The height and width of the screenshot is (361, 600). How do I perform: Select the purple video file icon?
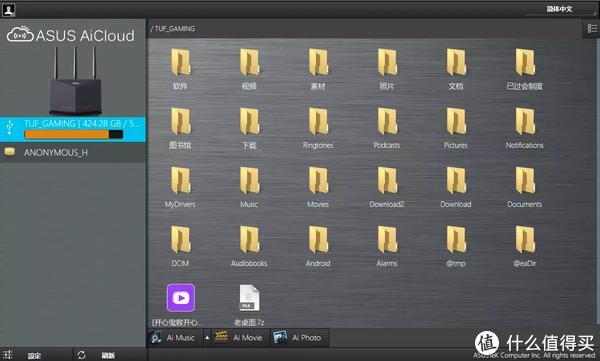[181, 298]
